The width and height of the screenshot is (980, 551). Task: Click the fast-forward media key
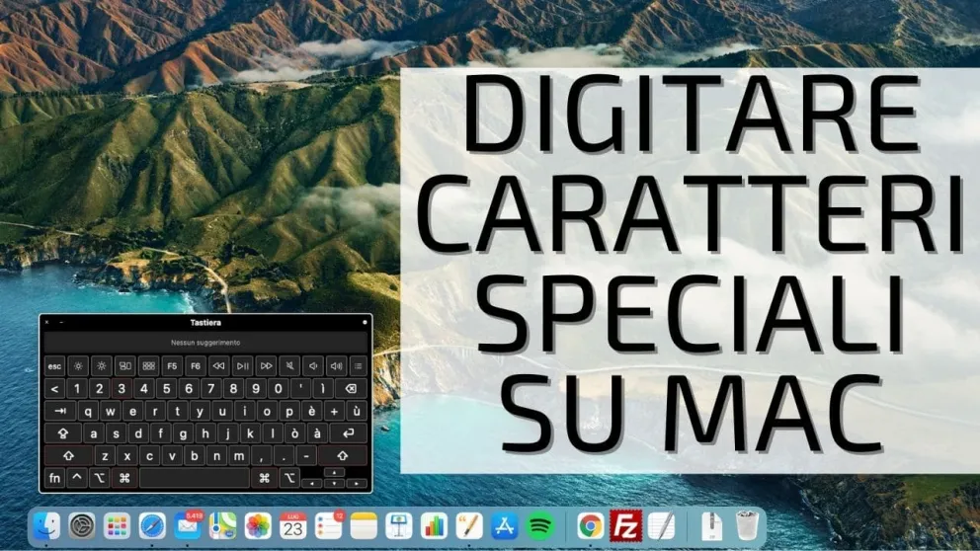coord(267,366)
